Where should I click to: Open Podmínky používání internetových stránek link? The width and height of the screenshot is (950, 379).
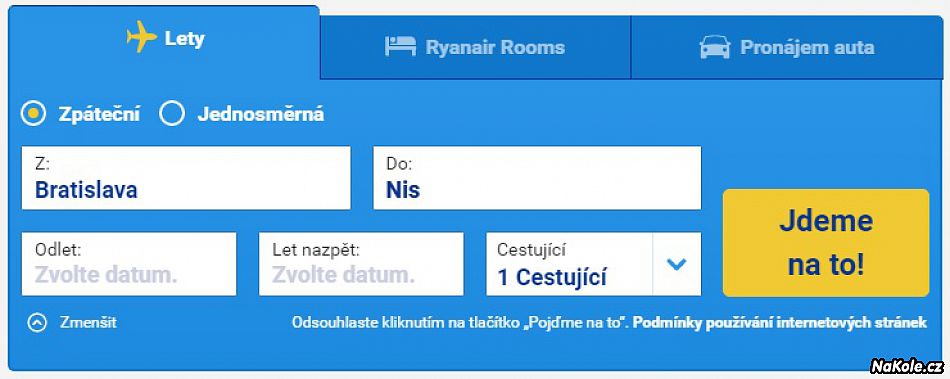click(780, 323)
